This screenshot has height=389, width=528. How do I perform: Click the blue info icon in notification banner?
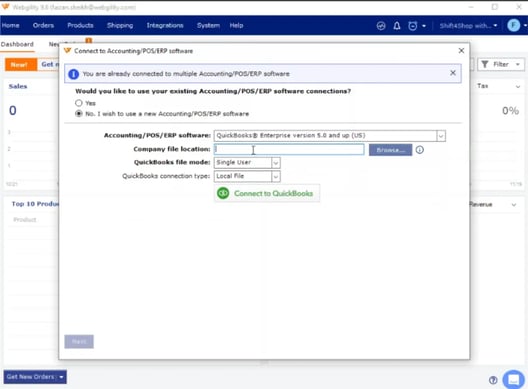73,74
